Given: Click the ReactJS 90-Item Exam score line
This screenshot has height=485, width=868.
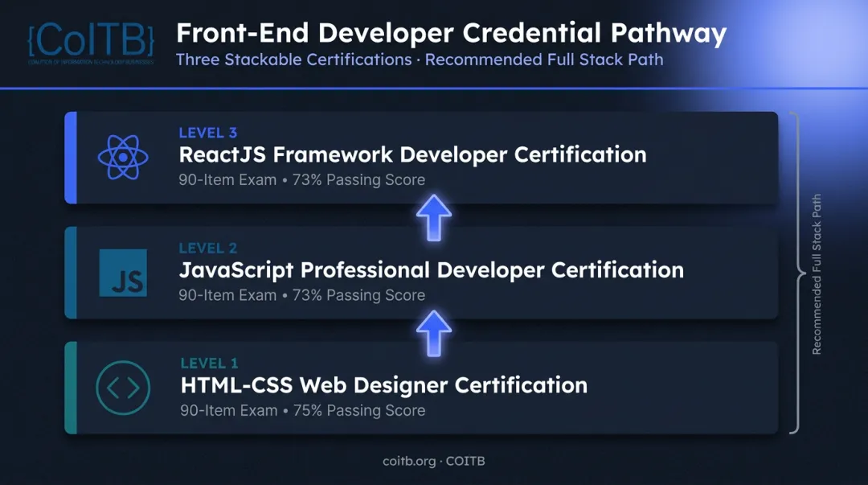Looking at the screenshot, I should [x=301, y=180].
